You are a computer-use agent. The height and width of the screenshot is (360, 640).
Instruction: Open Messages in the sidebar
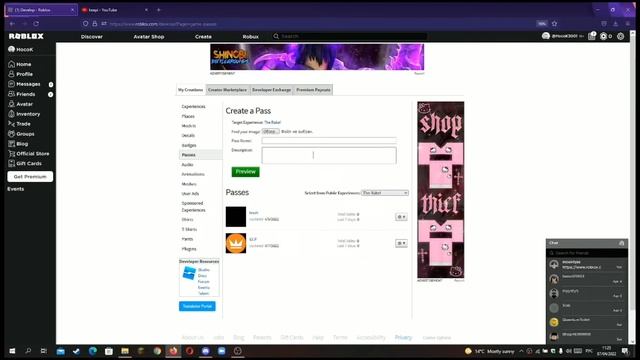[x=24, y=84]
